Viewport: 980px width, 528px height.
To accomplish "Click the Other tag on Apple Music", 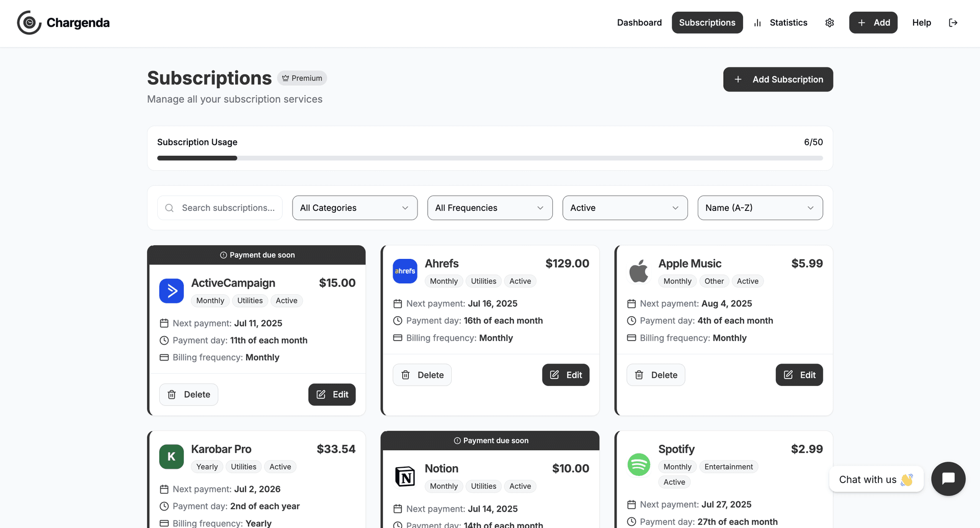I will pyautogui.click(x=714, y=281).
